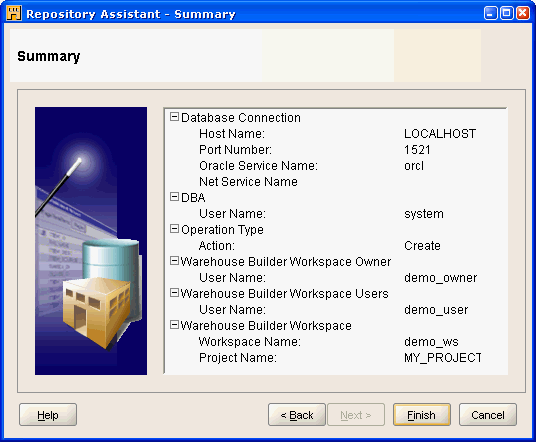Select the MY_PROJECT value
Screen dimensions: 536x442
pyautogui.click(x=443, y=358)
